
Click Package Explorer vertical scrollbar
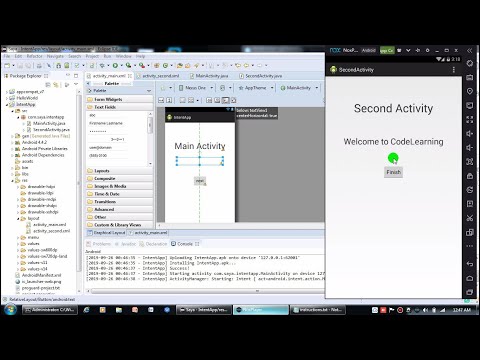(x=79, y=182)
